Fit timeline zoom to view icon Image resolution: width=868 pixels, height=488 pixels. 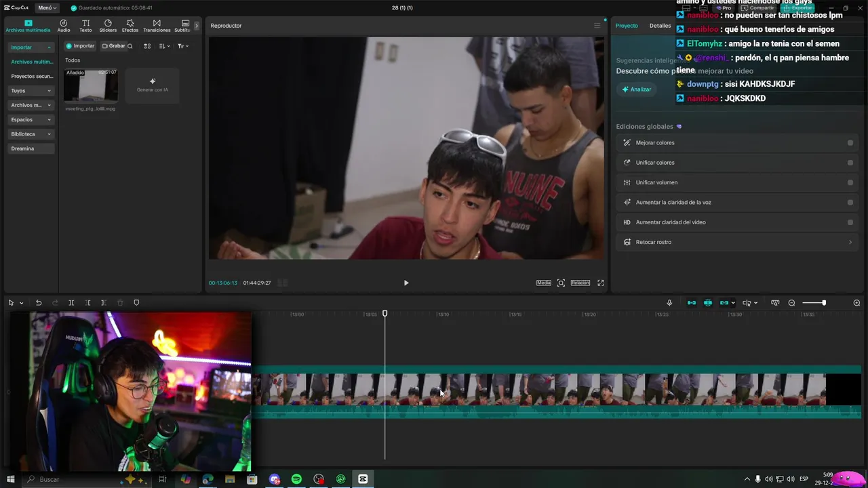click(x=775, y=303)
